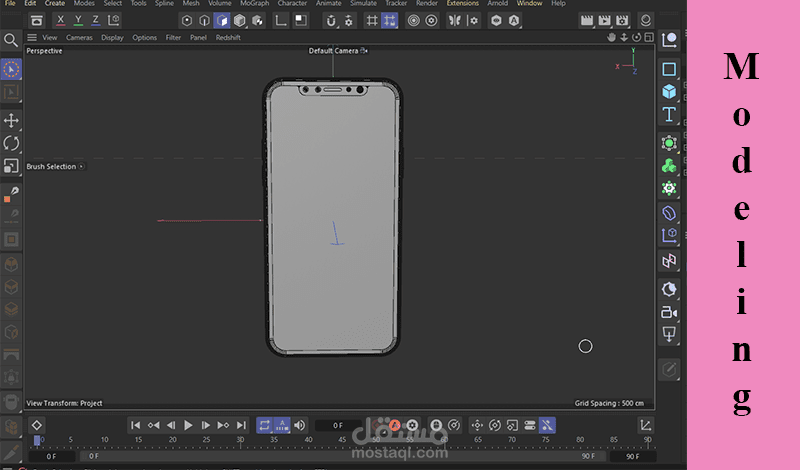Select the Rotate tool in left toolbar
The height and width of the screenshot is (470, 800).
11,143
